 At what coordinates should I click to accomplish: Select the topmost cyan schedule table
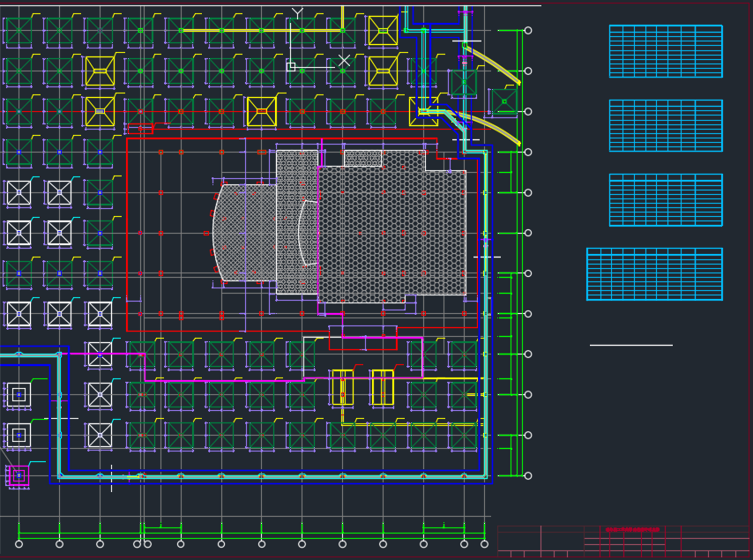pyautogui.click(x=666, y=51)
